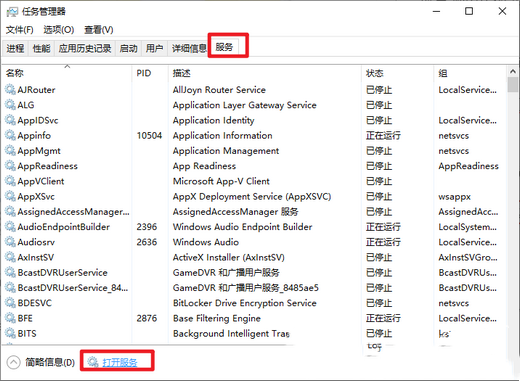Viewport: 520px width, 381px height.
Task: Click the AudioEndpointBuilder gear icon
Action: pos(10,227)
